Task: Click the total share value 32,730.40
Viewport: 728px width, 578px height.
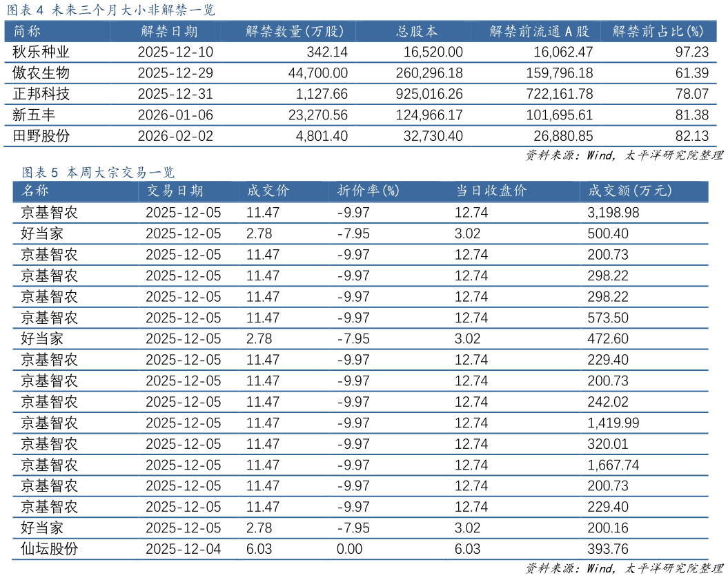Action: (x=433, y=135)
